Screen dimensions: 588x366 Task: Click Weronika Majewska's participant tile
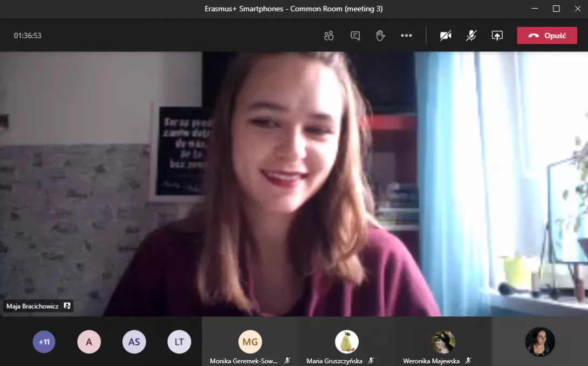[443, 342]
